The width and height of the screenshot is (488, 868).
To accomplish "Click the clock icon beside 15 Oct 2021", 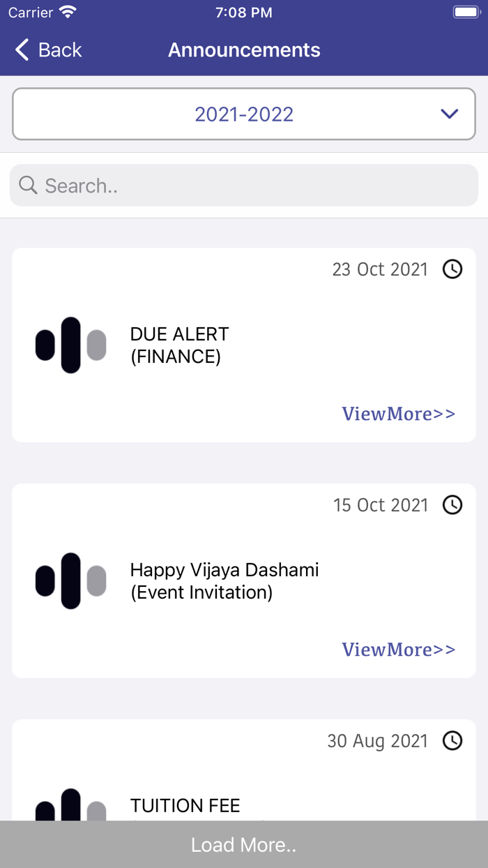I will pyautogui.click(x=452, y=505).
